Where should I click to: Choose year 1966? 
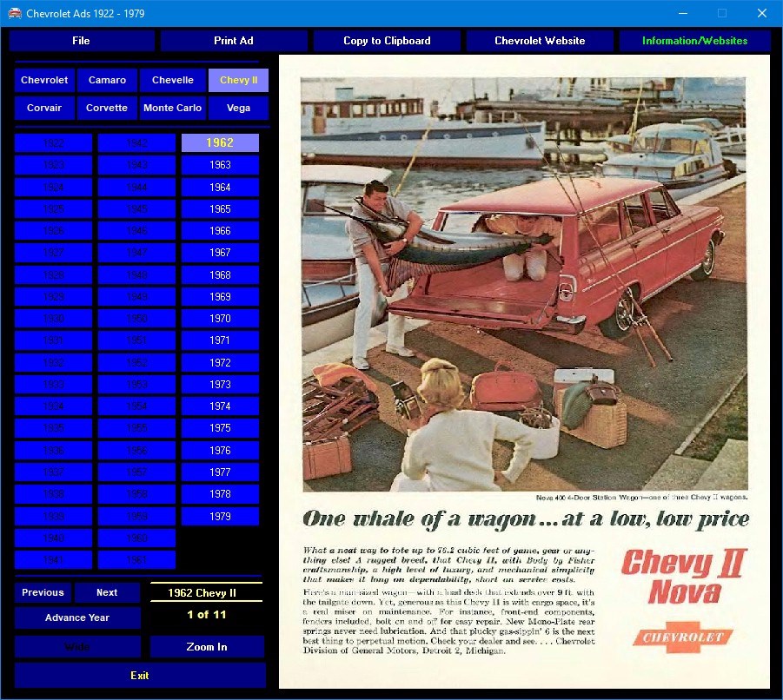click(220, 230)
